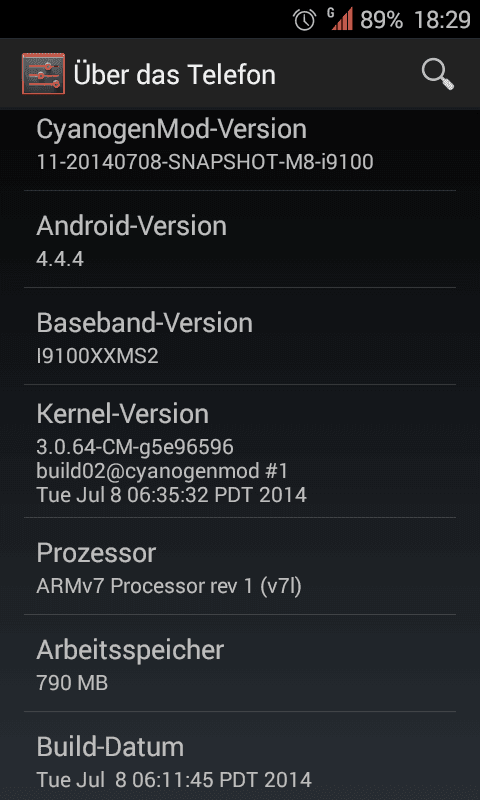Tap the 11-20140708-SNAPSHOT-M8-i9100 text

tap(205, 162)
